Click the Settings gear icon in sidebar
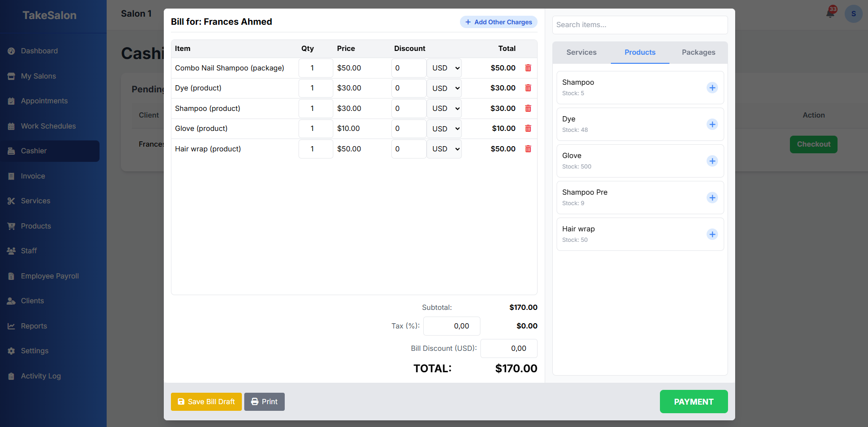Viewport: 868px width, 427px height. (11, 351)
